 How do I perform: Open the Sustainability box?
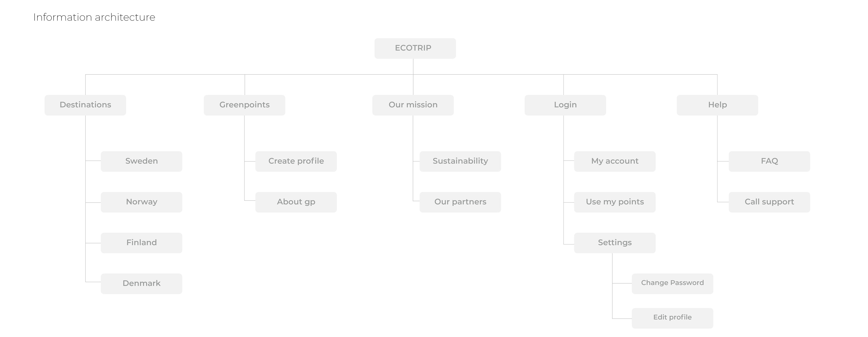coord(460,161)
